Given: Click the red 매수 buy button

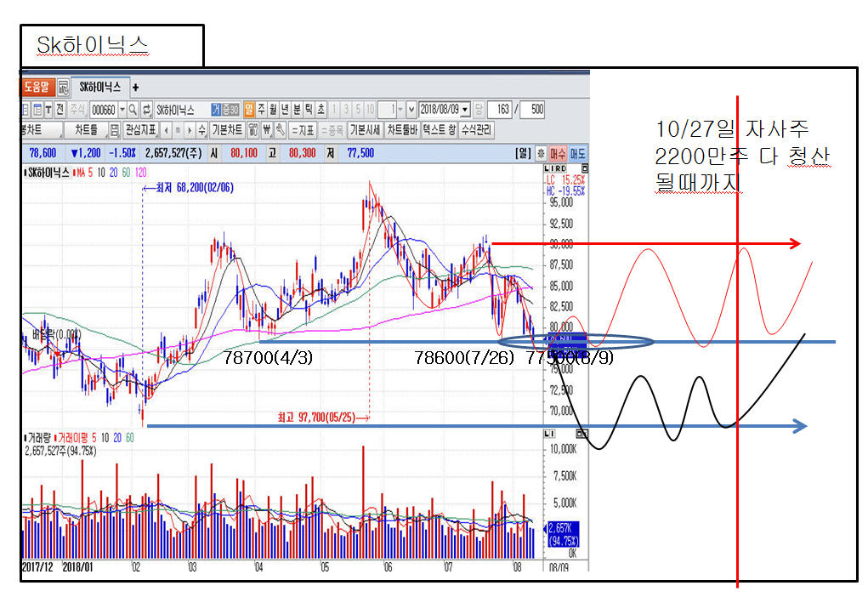Looking at the screenshot, I should pyautogui.click(x=559, y=153).
